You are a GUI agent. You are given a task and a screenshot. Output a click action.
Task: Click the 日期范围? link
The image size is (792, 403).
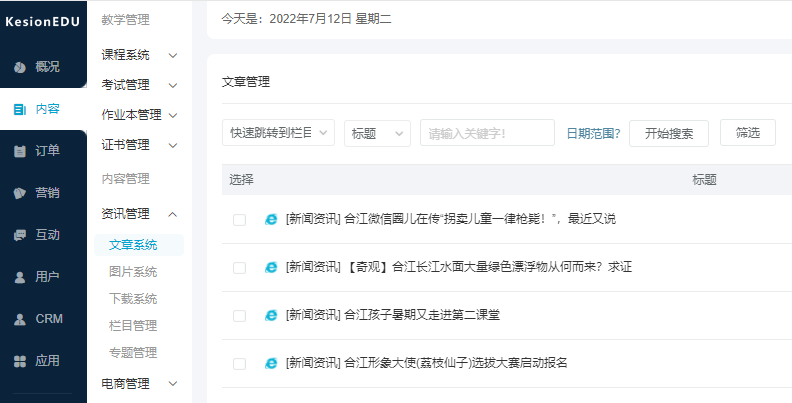pos(593,133)
